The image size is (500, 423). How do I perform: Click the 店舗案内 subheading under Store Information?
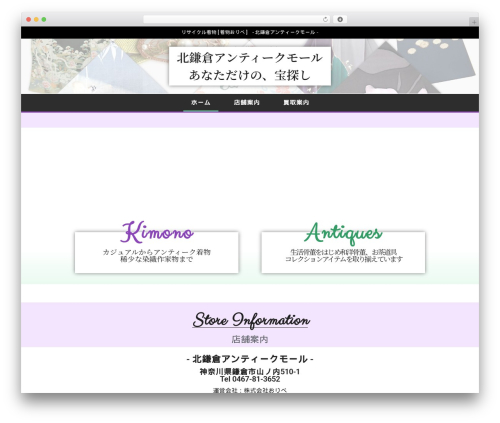(250, 339)
